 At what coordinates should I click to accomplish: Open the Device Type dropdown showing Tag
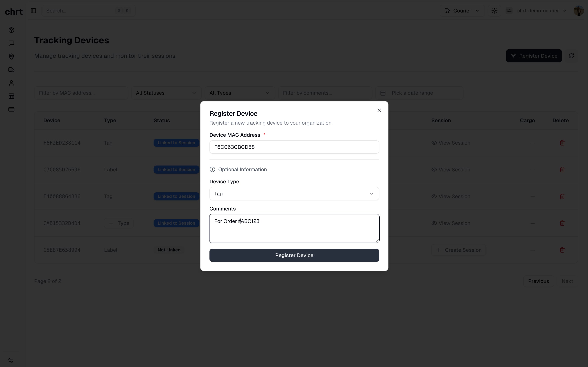tap(294, 193)
